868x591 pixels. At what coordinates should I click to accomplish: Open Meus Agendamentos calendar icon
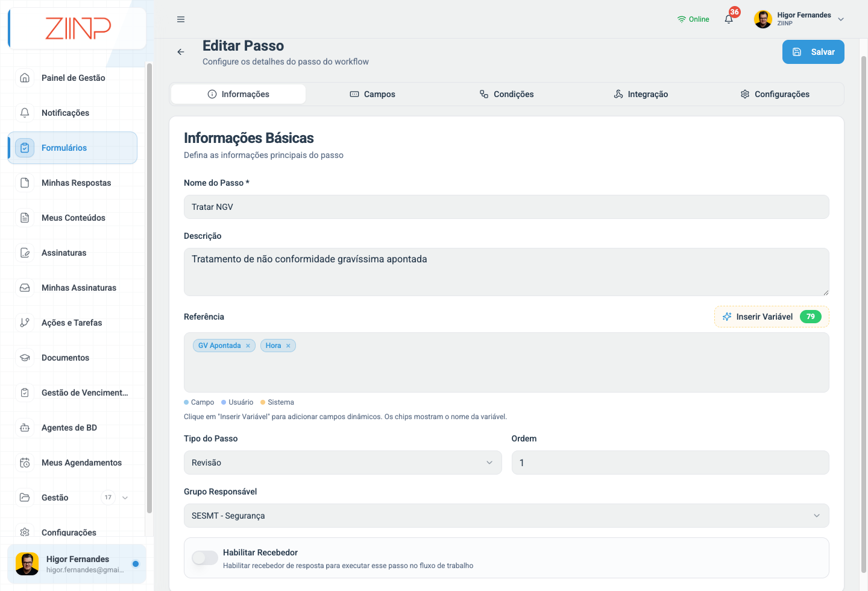tap(25, 463)
